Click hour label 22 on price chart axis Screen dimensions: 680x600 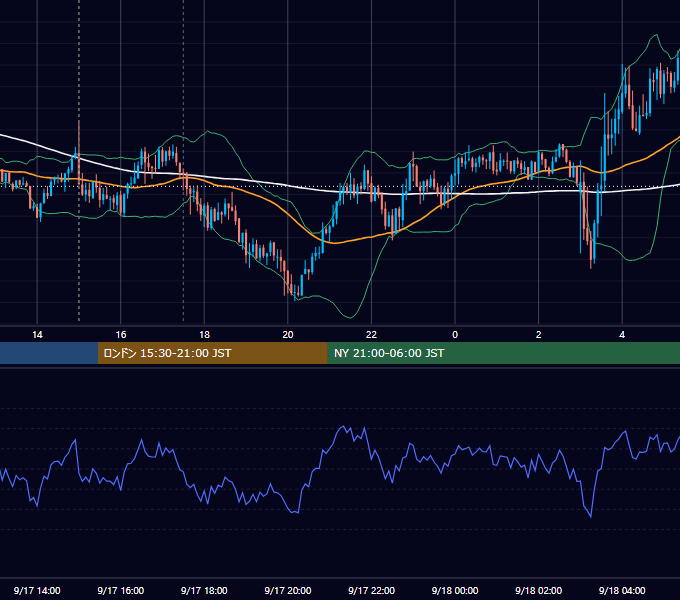tap(371, 335)
